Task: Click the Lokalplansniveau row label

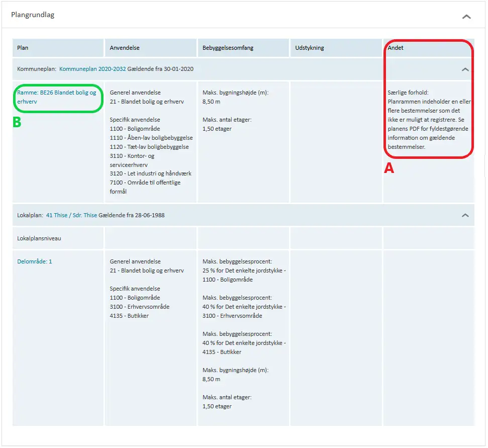Action: tap(39, 238)
